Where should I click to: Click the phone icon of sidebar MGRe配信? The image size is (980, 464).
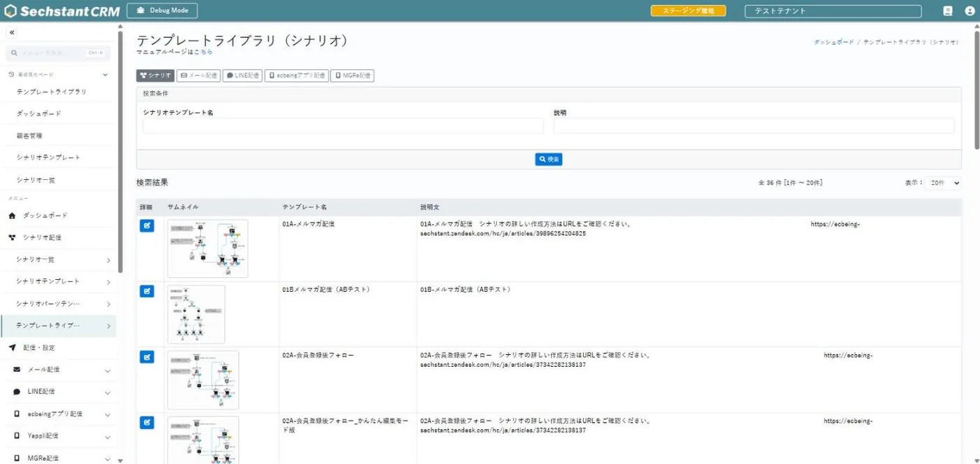point(17,458)
